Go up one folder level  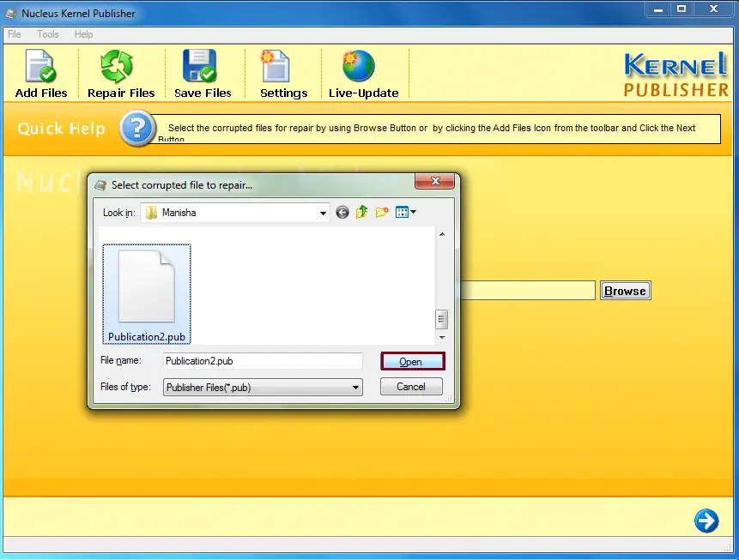pyautogui.click(x=362, y=212)
